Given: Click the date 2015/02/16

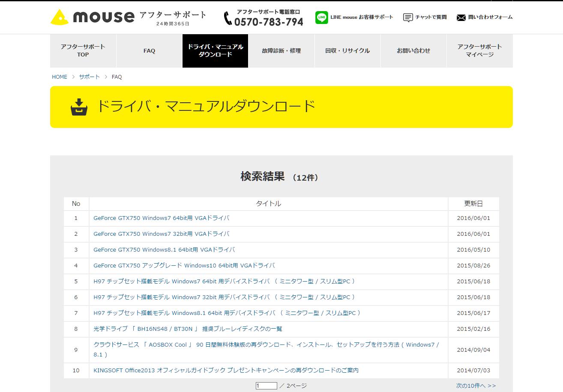Looking at the screenshot, I should 473,329.
